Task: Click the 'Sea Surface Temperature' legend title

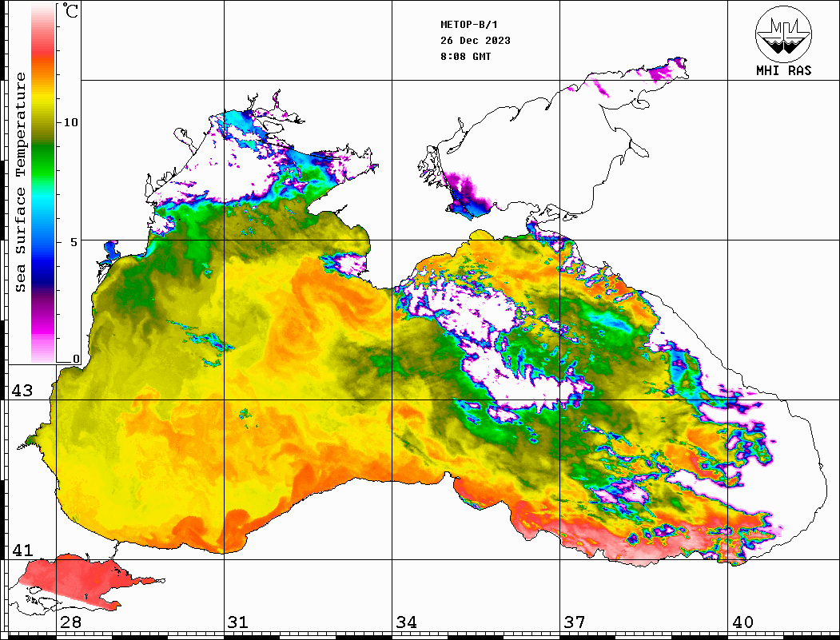Action: 20,183
